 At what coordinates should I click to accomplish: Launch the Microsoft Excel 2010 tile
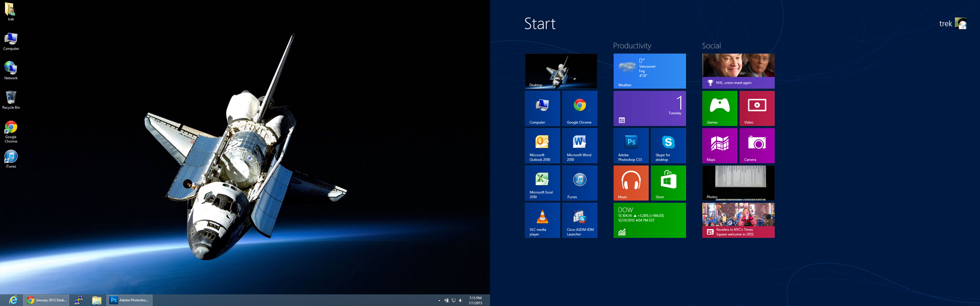click(542, 183)
